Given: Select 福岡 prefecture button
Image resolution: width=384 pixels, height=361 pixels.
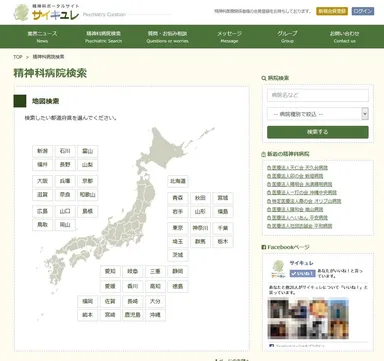Looking at the screenshot, I should pos(88,301).
